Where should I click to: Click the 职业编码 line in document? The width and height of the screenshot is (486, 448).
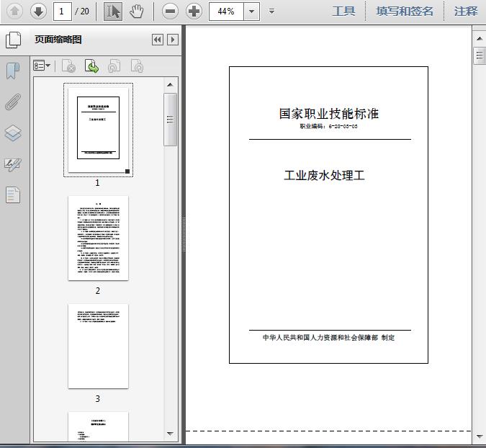pyautogui.click(x=328, y=127)
